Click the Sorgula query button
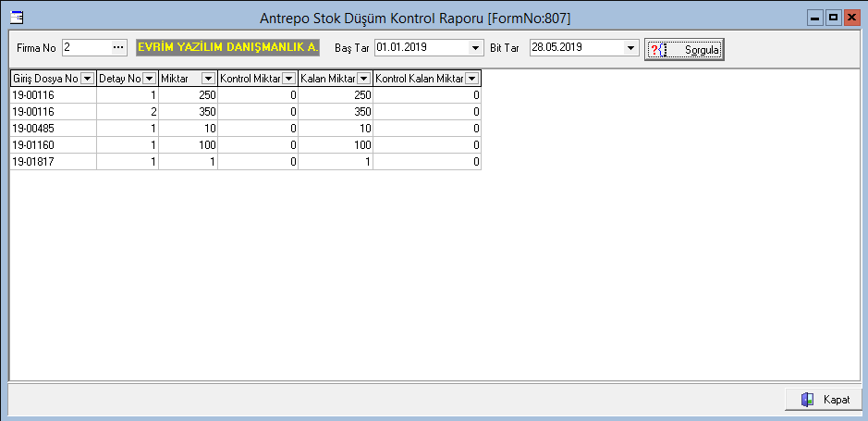 [x=684, y=49]
